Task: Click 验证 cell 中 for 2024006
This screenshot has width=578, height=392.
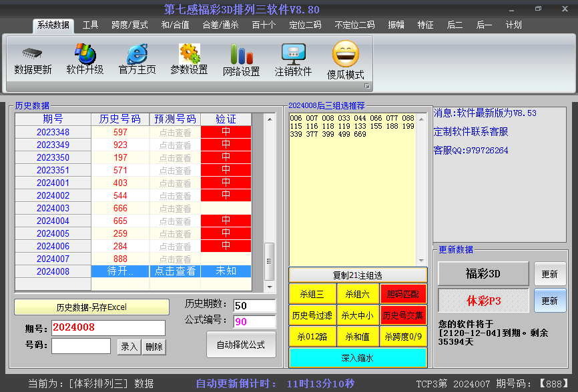Action: [226, 246]
